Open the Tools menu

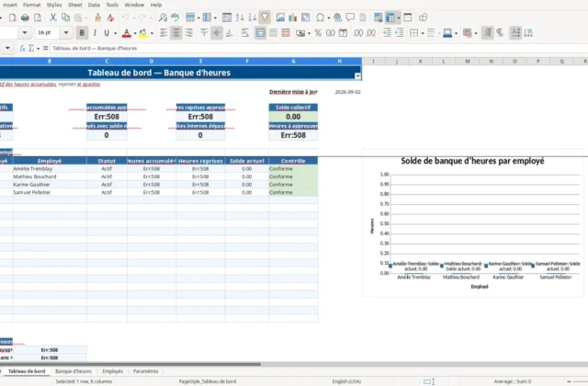click(x=112, y=5)
